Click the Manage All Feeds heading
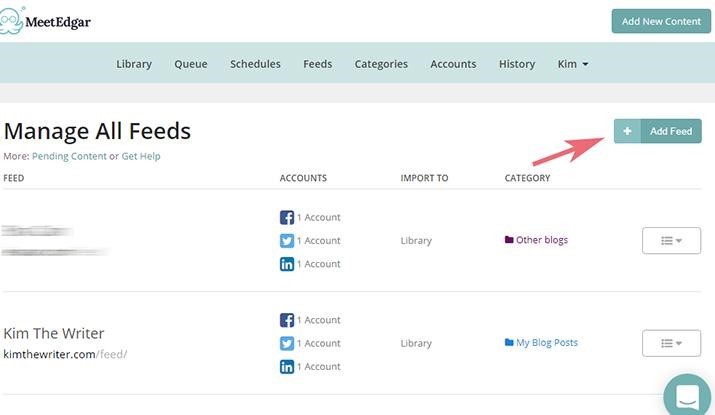The height and width of the screenshot is (415, 715). click(97, 131)
